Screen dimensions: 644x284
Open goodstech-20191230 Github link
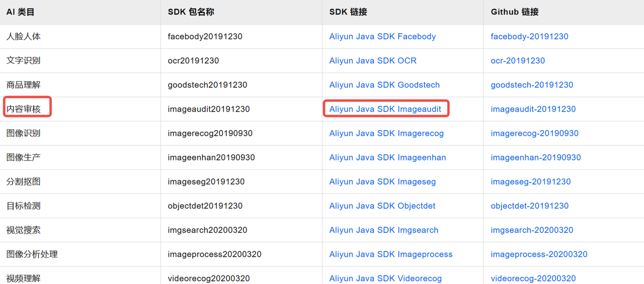pos(532,84)
